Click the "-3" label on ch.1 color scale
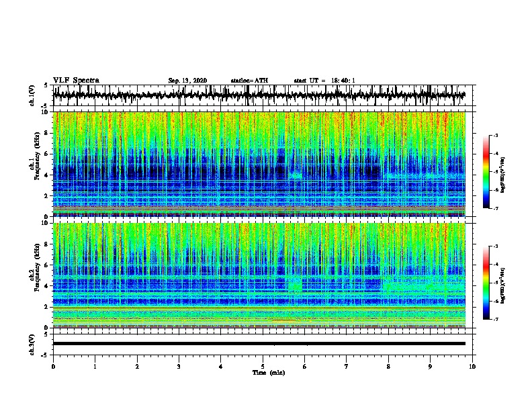This screenshot has width=532, height=411. [x=496, y=135]
